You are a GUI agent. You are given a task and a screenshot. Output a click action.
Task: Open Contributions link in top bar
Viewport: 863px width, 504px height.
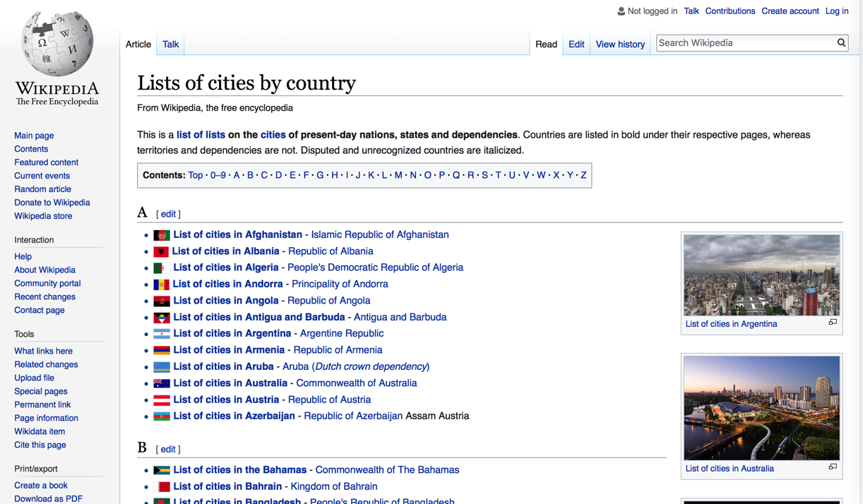click(730, 11)
